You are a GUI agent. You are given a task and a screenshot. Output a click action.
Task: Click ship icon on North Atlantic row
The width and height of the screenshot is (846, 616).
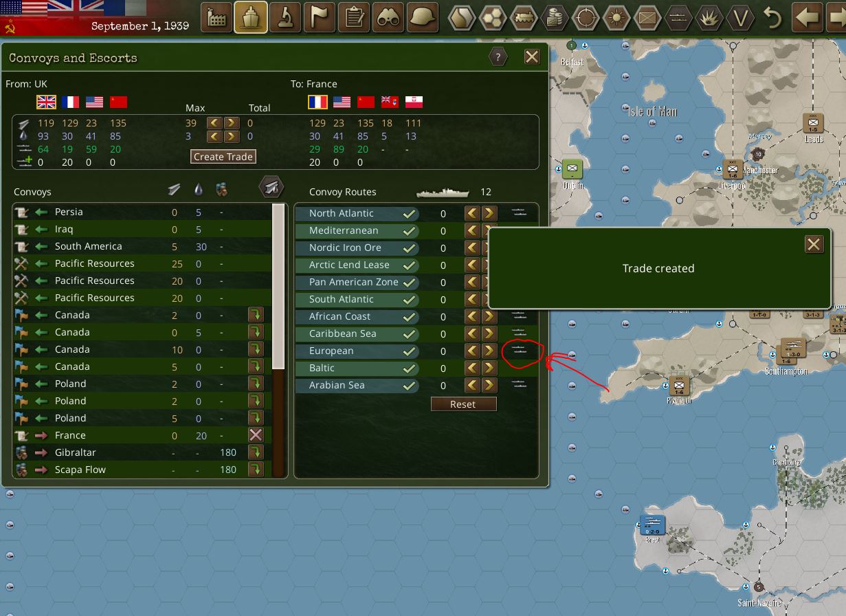(520, 213)
